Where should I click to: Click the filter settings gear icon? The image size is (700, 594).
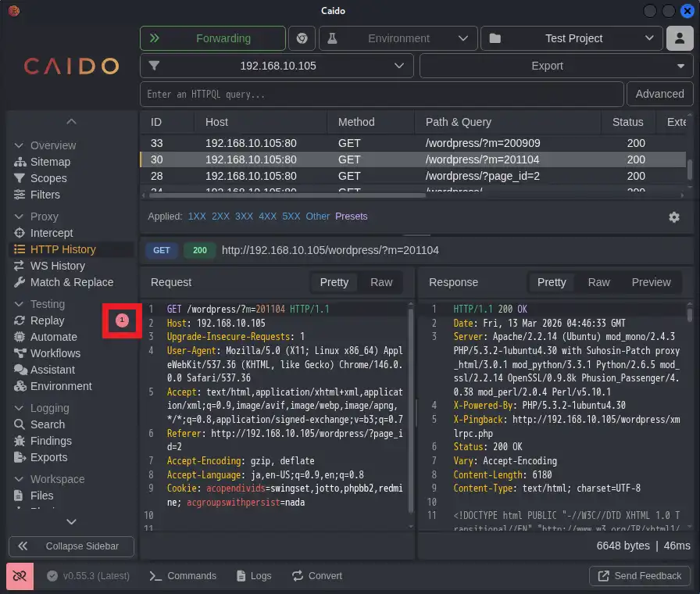(x=674, y=217)
